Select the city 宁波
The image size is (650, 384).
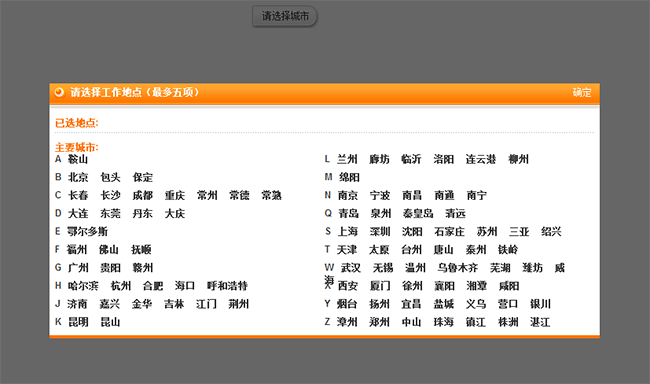pyautogui.click(x=380, y=195)
